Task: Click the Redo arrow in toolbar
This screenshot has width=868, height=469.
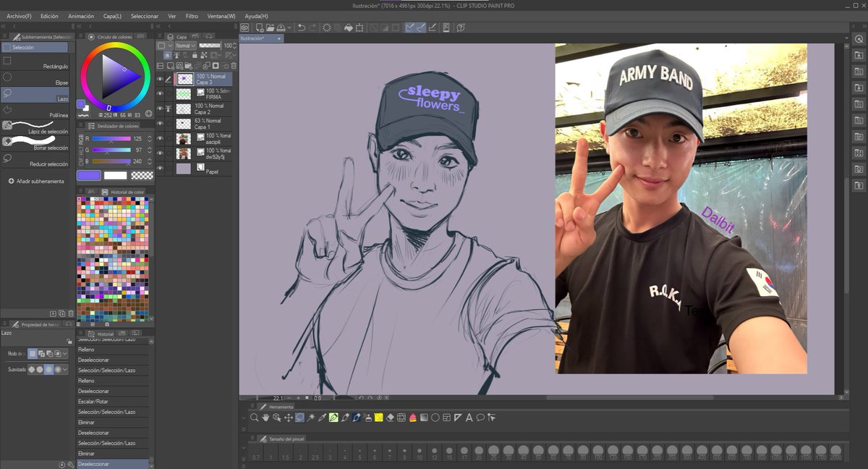Action: pos(312,28)
